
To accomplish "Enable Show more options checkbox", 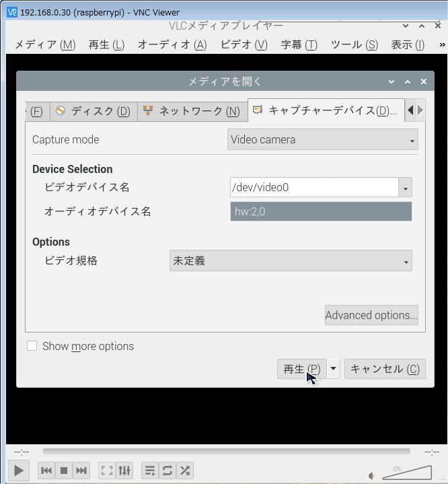I will [x=32, y=346].
